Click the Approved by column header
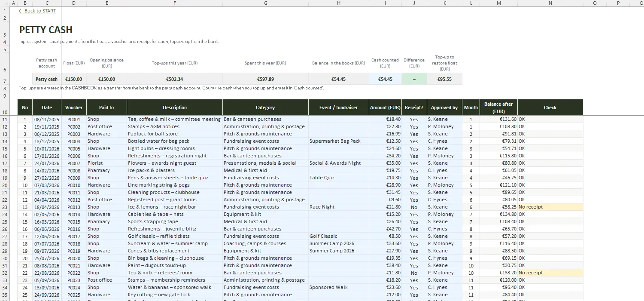Image resolution: width=644 pixels, height=301 pixels. click(444, 107)
